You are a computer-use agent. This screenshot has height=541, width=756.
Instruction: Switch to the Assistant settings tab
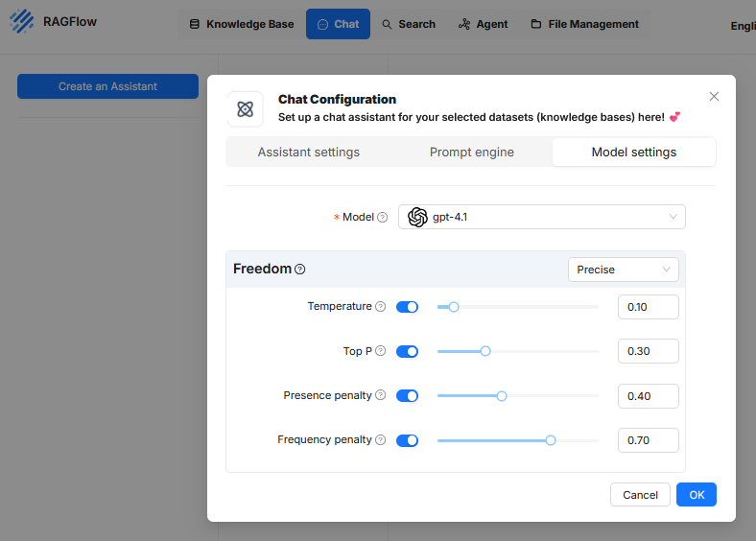[308, 153]
